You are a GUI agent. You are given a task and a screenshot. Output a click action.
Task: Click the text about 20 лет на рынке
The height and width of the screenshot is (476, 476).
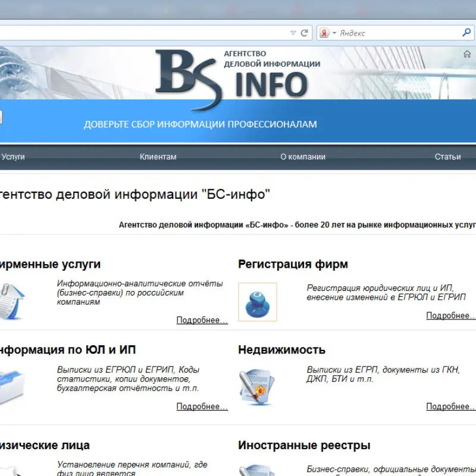tap(297, 225)
